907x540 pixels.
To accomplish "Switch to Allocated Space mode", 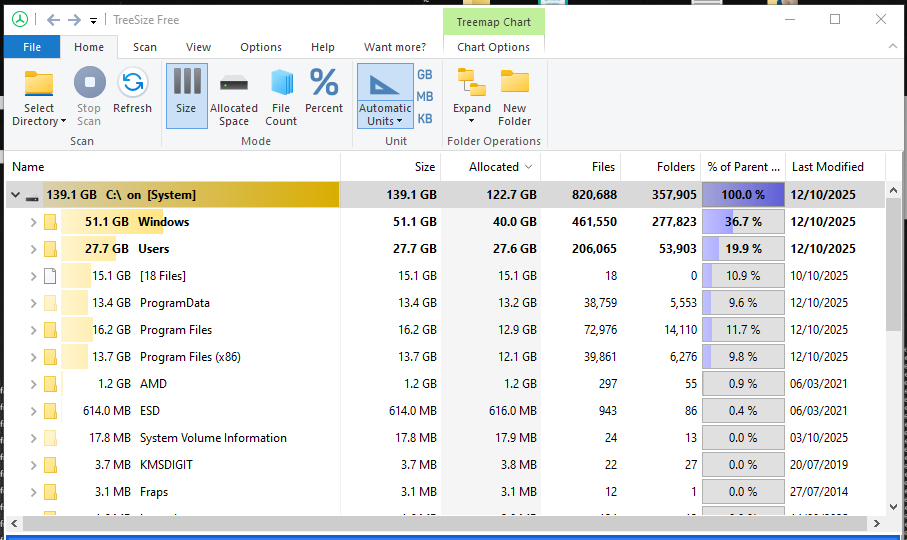I will (234, 96).
